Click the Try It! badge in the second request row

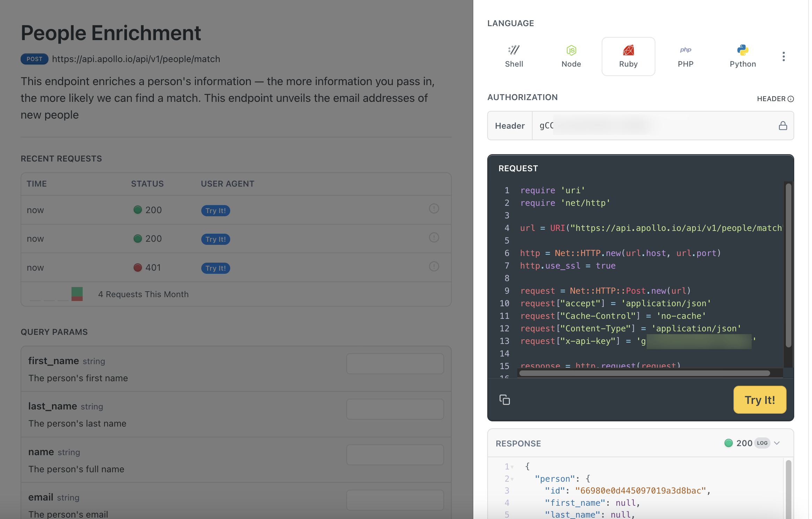[216, 239]
